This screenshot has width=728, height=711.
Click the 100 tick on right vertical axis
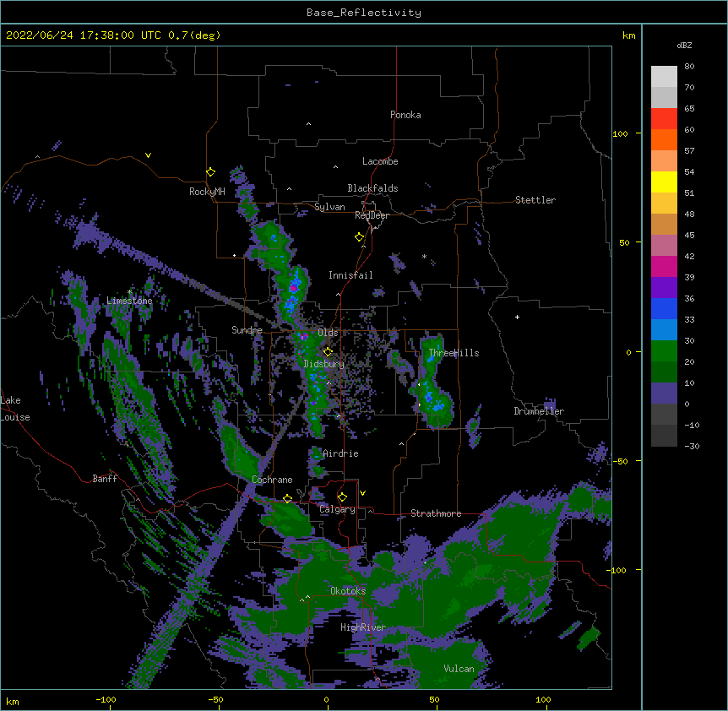click(x=620, y=133)
